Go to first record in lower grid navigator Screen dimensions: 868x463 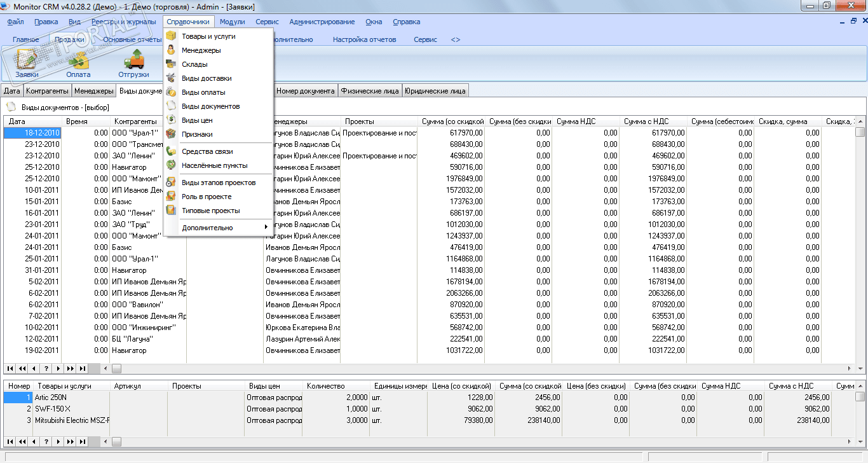[x=10, y=441]
